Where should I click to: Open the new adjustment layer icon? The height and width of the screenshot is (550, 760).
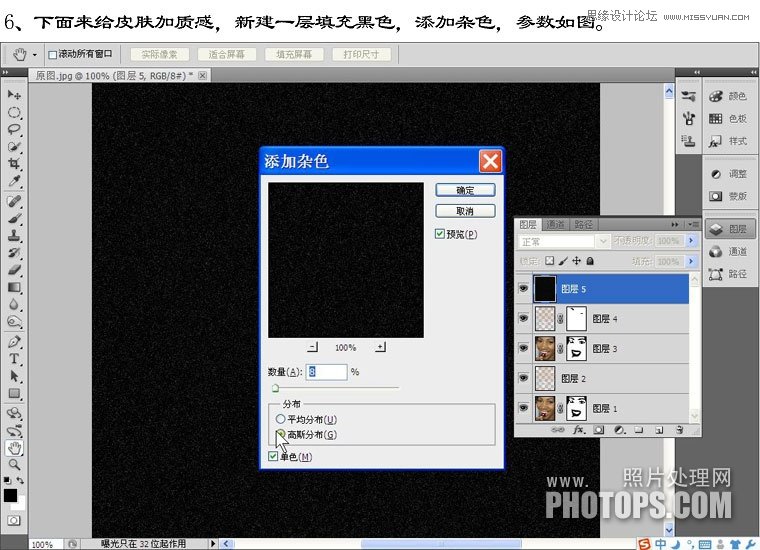coord(619,430)
